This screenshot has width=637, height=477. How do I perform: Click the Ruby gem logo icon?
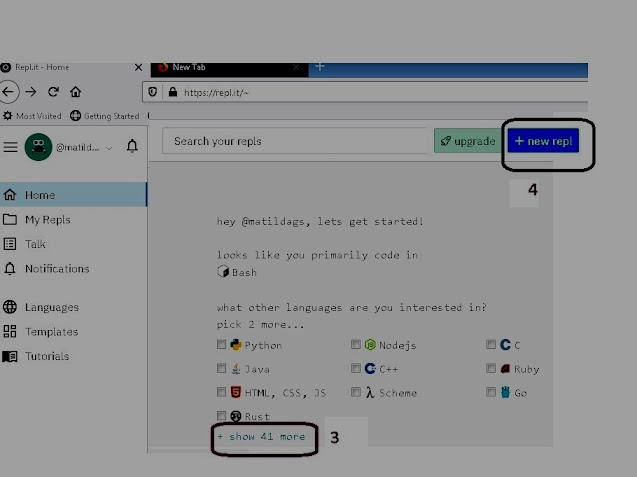505,369
